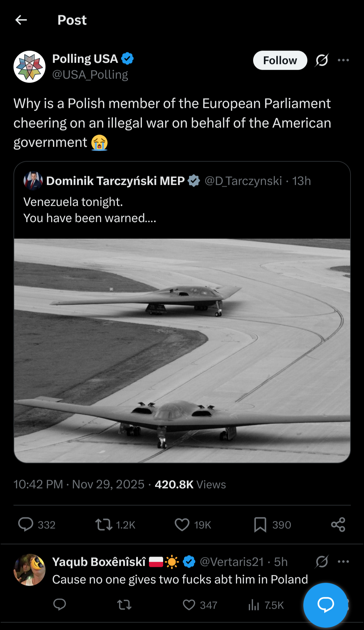View the B-2 bombers photo
The width and height of the screenshot is (364, 630).
(182, 350)
